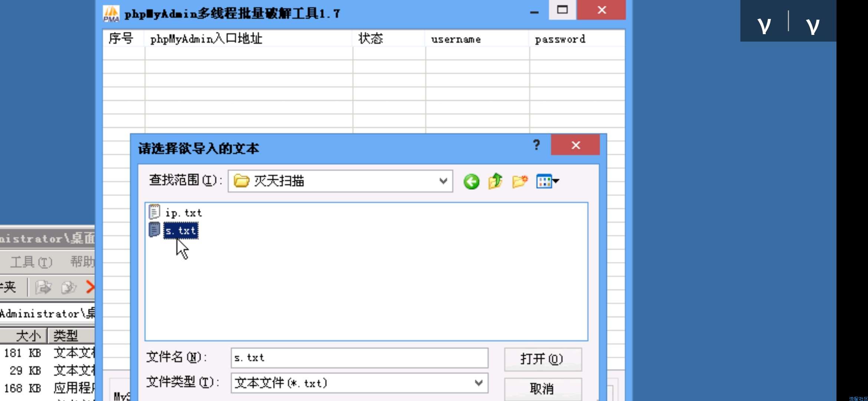Select the s.txt file name
This screenshot has height=401, width=868.
click(x=181, y=231)
